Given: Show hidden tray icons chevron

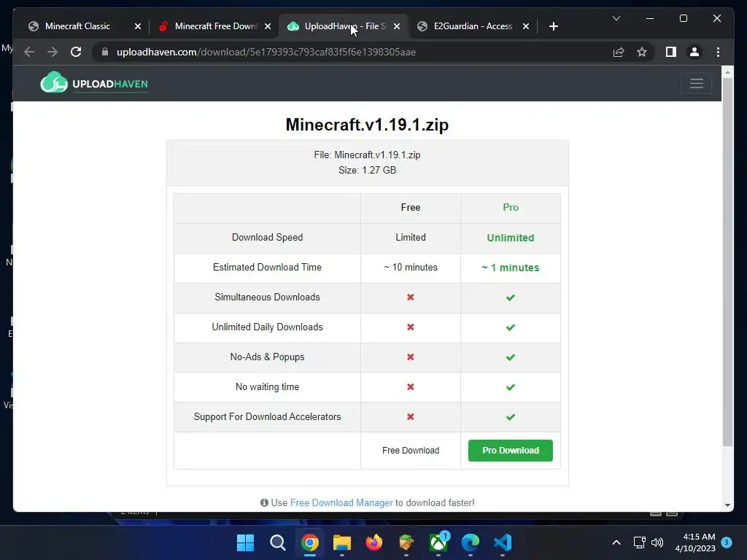Looking at the screenshot, I should tap(616, 542).
